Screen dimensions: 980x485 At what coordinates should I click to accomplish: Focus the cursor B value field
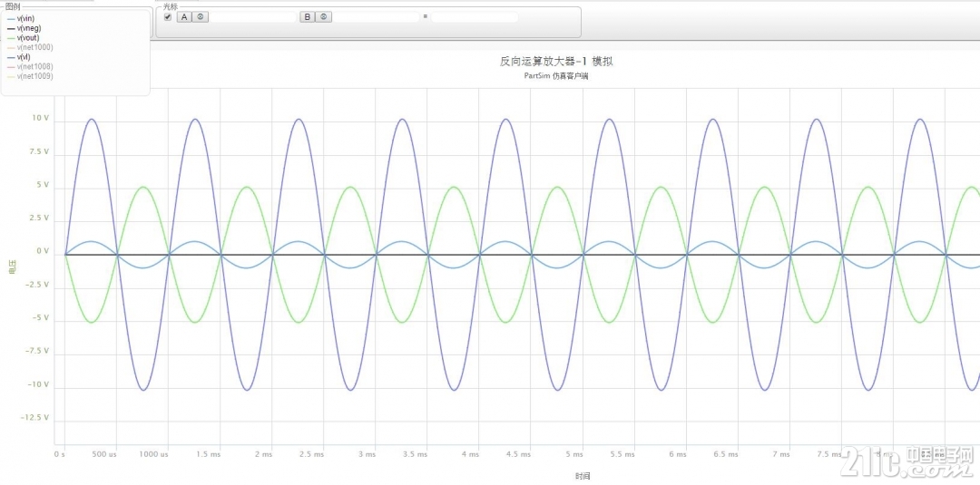coord(377,17)
